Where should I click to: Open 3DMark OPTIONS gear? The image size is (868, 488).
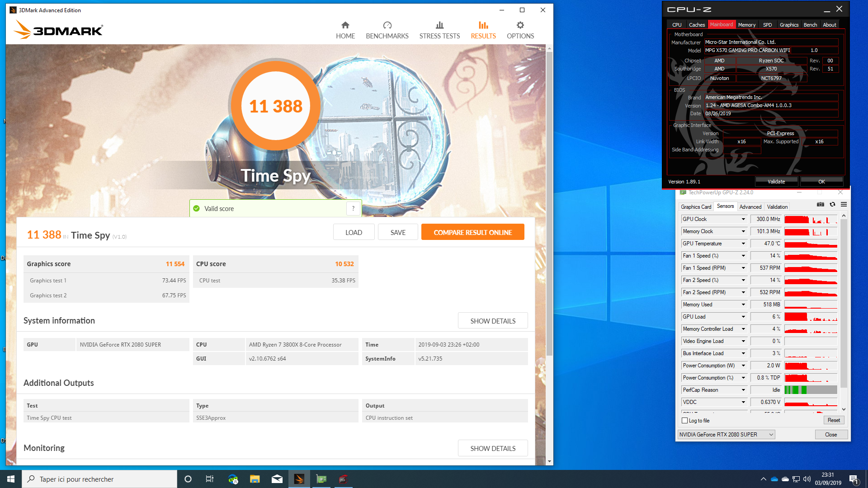[520, 30]
